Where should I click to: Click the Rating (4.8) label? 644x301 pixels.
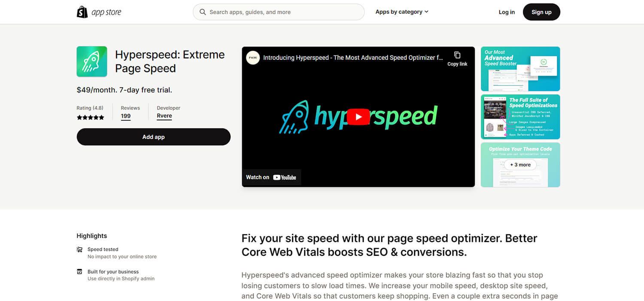(90, 108)
